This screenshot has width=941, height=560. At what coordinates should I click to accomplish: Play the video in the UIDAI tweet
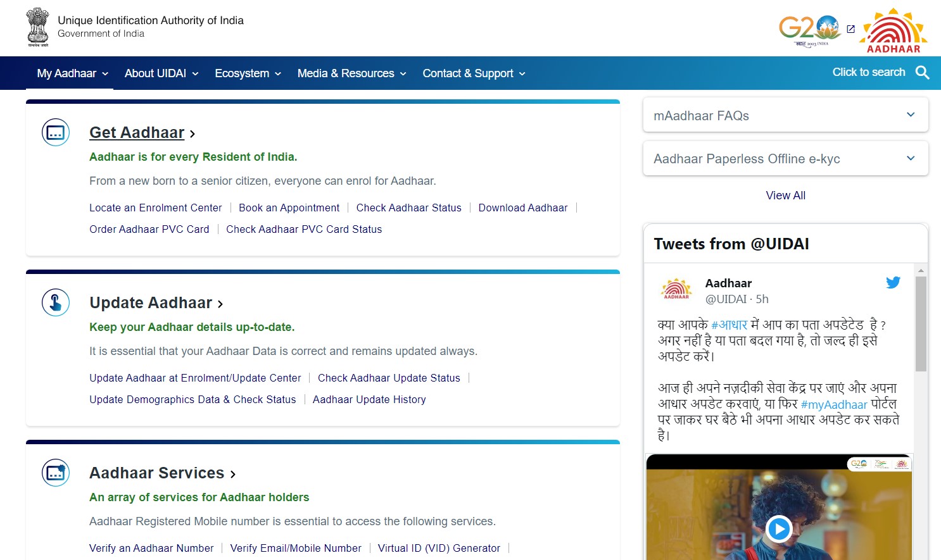(779, 530)
